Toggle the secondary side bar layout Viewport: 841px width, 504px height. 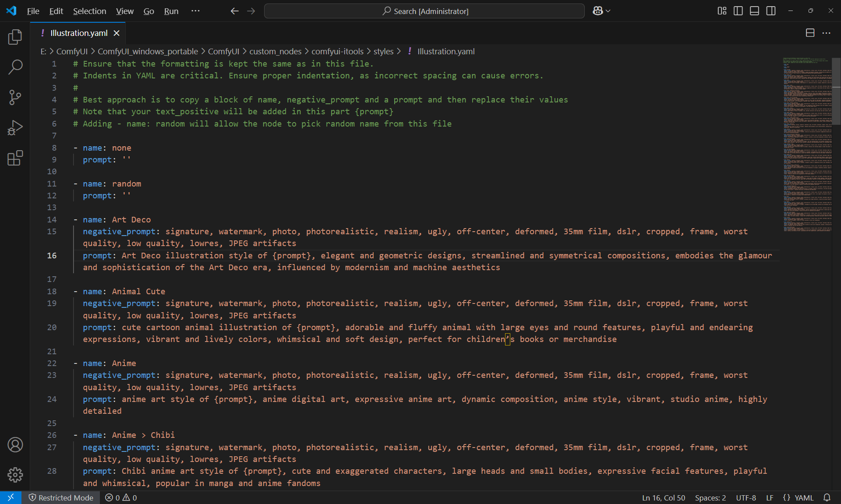pyautogui.click(x=771, y=11)
